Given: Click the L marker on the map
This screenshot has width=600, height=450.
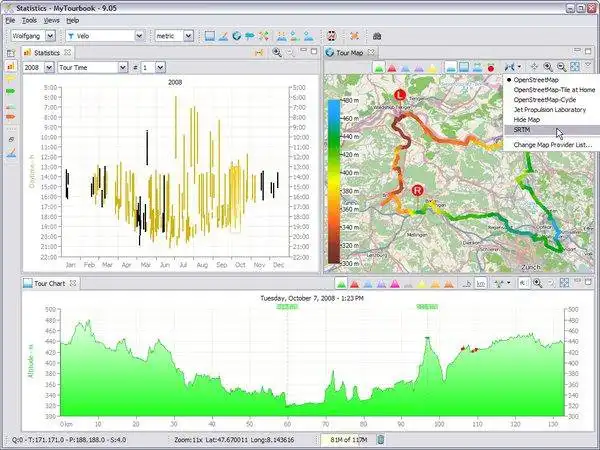Looking at the screenshot, I should (400, 95).
